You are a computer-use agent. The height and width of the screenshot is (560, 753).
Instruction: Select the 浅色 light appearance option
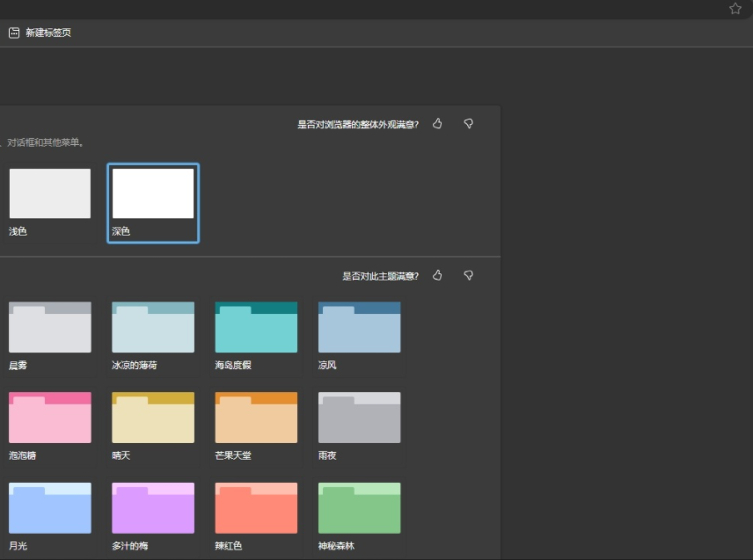[50, 203]
